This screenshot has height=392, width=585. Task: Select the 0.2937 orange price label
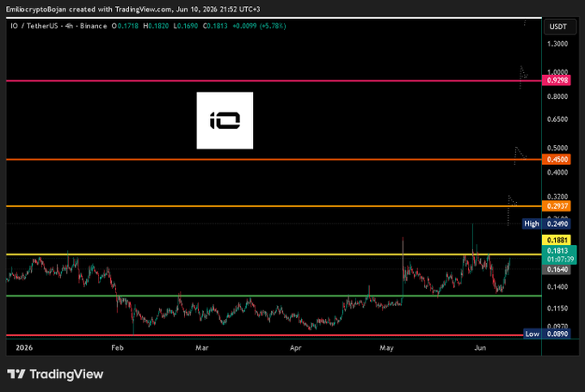pyautogui.click(x=557, y=205)
